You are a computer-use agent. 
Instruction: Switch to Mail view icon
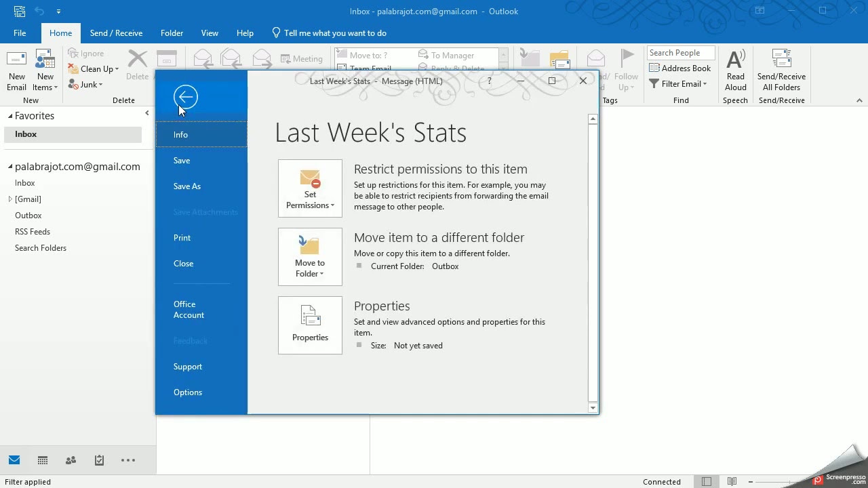pyautogui.click(x=14, y=460)
